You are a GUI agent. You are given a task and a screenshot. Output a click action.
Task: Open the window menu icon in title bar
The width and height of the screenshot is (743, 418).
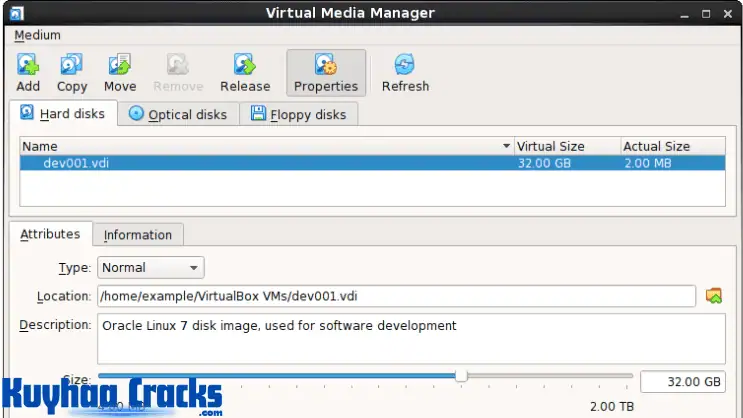pos(17,12)
